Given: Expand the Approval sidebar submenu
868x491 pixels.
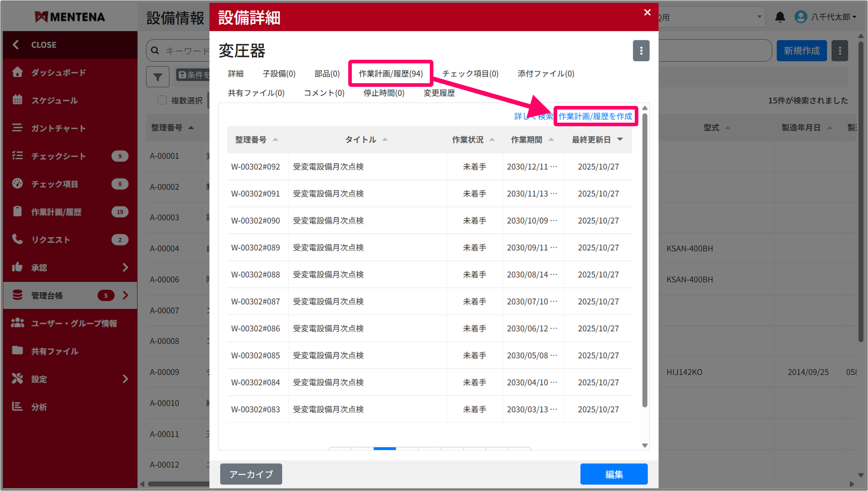Looking at the screenshot, I should point(125,268).
